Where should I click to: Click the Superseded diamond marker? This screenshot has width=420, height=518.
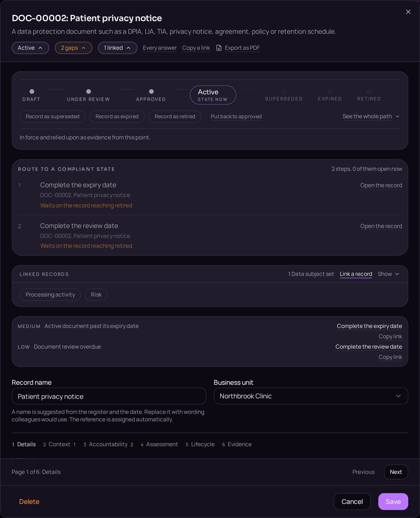[x=284, y=91]
